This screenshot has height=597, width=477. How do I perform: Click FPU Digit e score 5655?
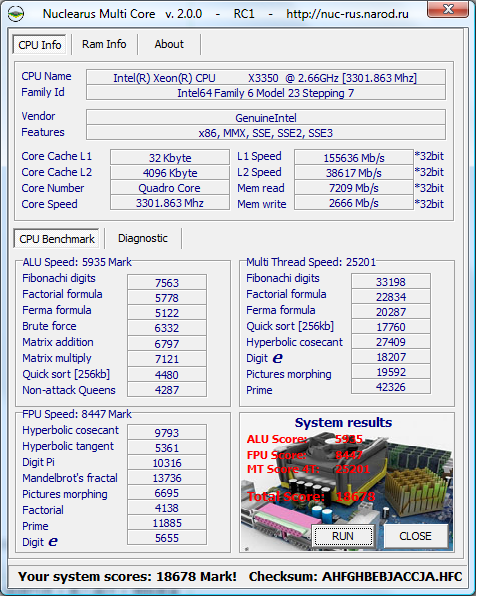pos(167,538)
